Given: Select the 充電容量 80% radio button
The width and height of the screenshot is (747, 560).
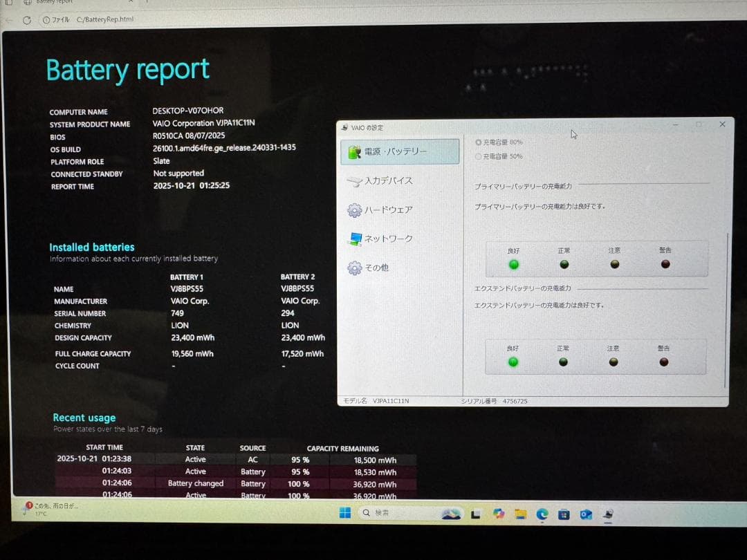Looking at the screenshot, I should pos(479,142).
